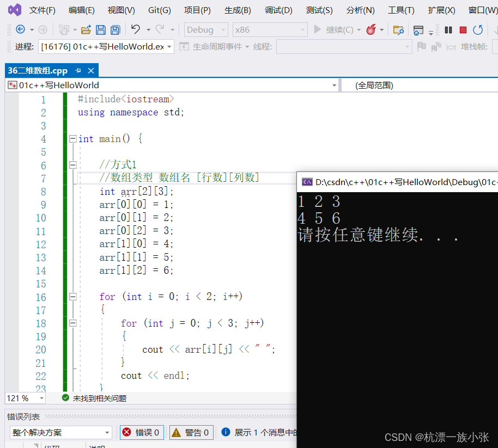498x448 pixels.
Task: Open the 生成(B) menu
Action: tap(238, 10)
